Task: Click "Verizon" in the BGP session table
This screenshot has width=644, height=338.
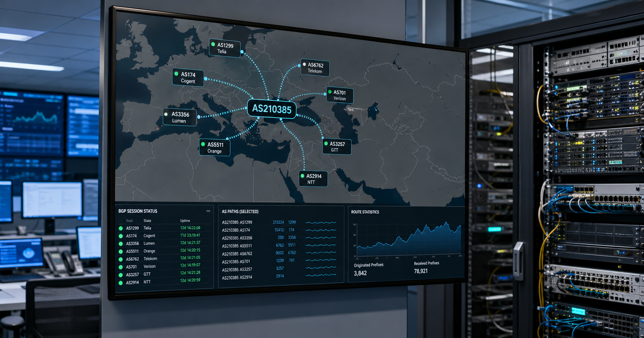Action: pos(150,267)
